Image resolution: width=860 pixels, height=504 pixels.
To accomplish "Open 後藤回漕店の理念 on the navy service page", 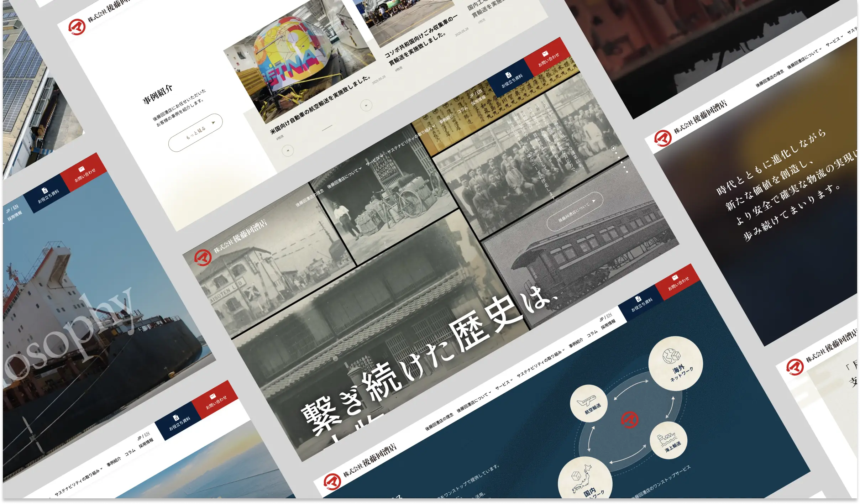I will 440,421.
